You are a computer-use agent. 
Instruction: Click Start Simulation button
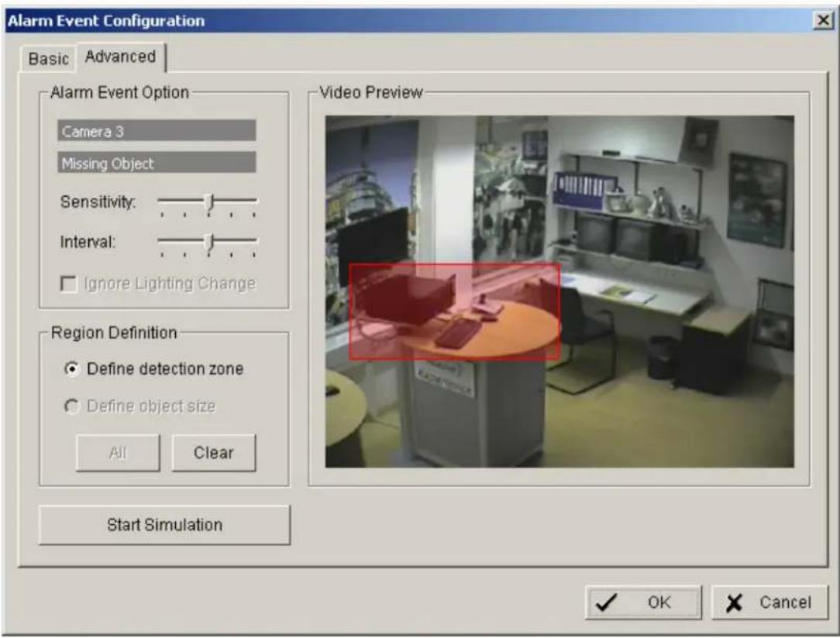click(164, 525)
